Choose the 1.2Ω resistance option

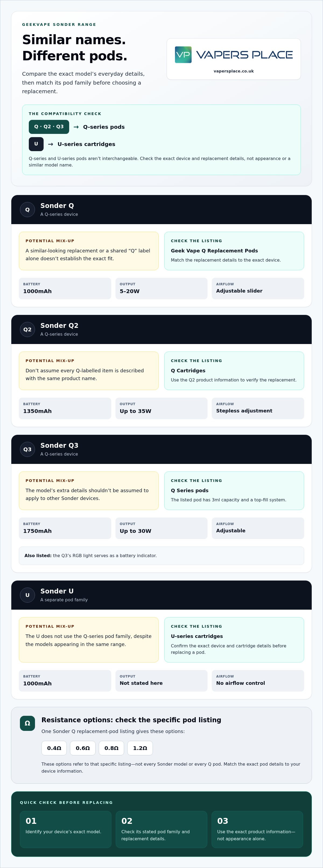140,748
